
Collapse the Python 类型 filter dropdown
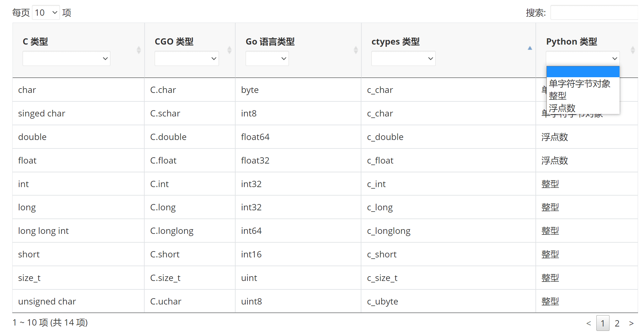pos(583,58)
